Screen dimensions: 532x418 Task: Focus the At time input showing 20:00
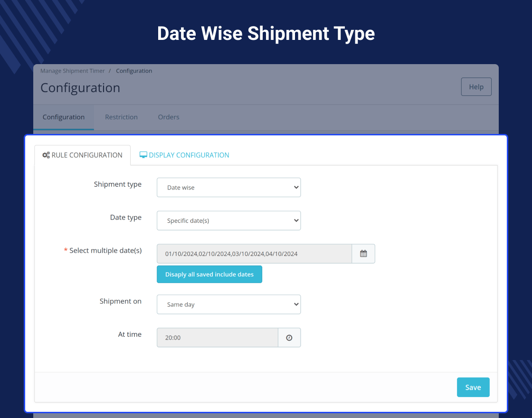coord(218,338)
